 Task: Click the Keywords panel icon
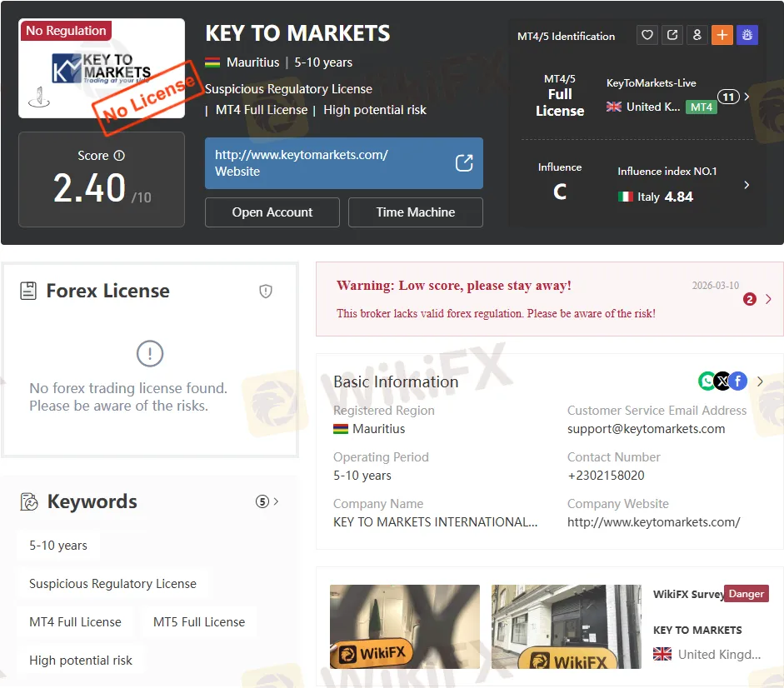pyautogui.click(x=29, y=501)
